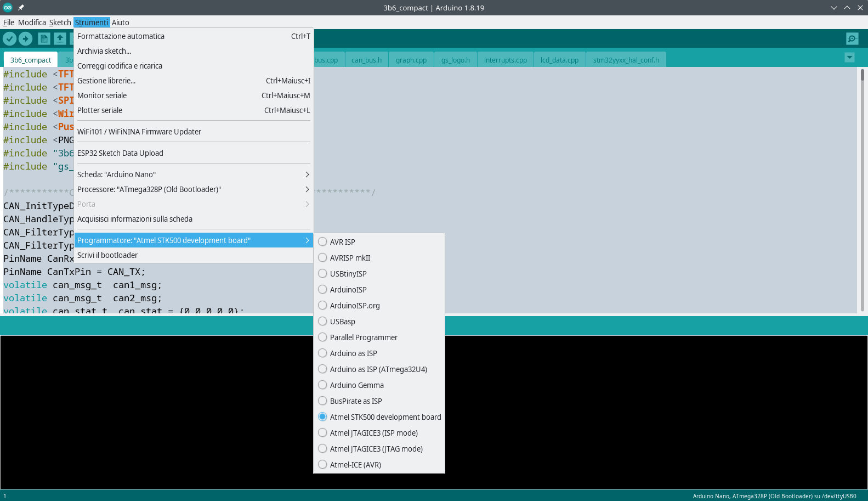Image resolution: width=868 pixels, height=501 pixels.
Task: Click Scrivi il bootloader
Action: tap(107, 255)
